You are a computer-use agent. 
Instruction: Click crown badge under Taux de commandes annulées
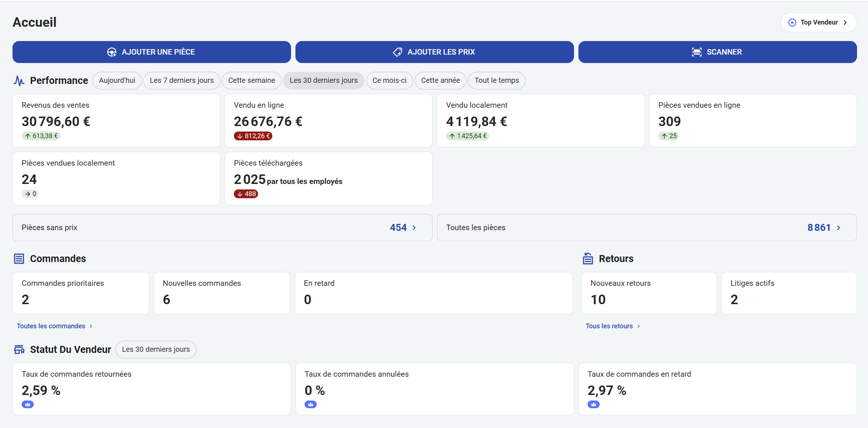(310, 405)
